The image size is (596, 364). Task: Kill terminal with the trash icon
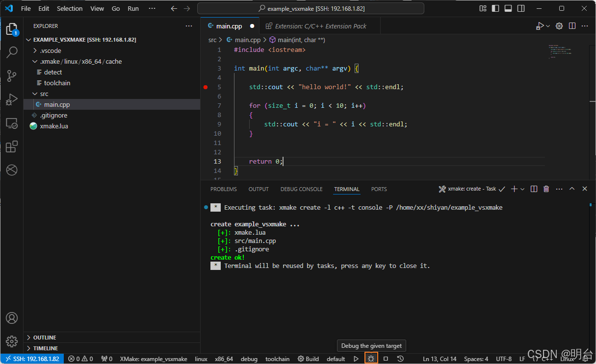click(x=546, y=189)
